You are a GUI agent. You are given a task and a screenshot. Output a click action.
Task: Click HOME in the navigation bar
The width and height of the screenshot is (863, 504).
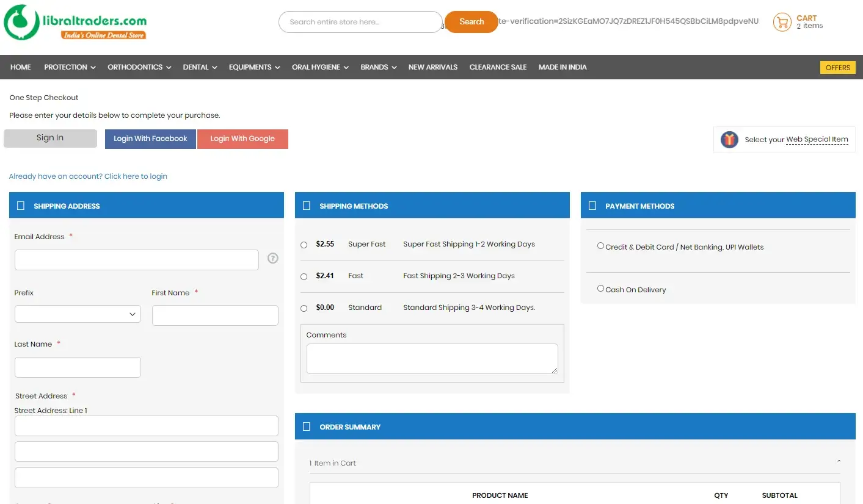pos(20,67)
